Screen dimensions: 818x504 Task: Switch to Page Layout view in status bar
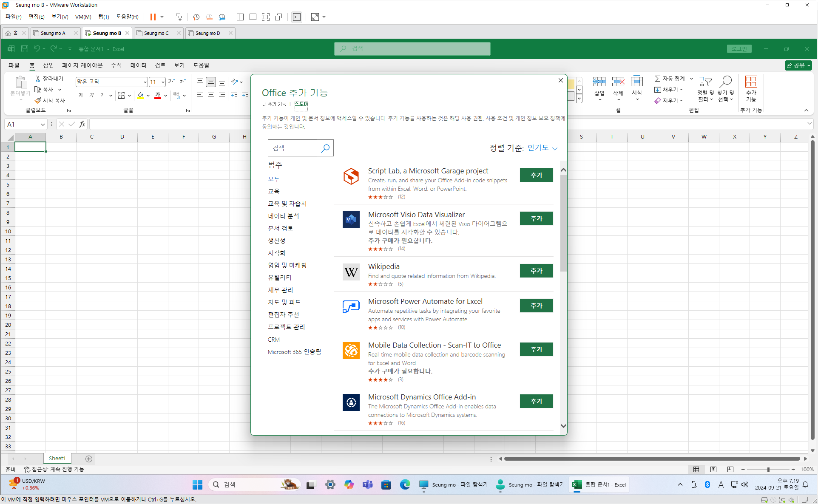coord(713,469)
